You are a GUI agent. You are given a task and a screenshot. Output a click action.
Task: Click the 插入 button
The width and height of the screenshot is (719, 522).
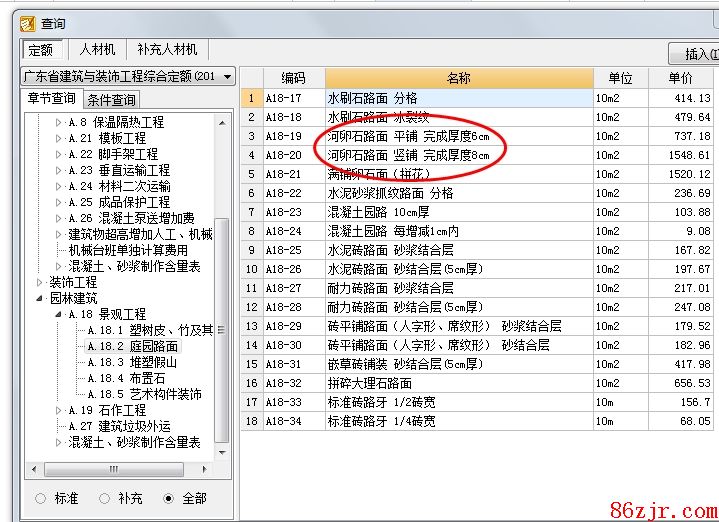point(696,54)
